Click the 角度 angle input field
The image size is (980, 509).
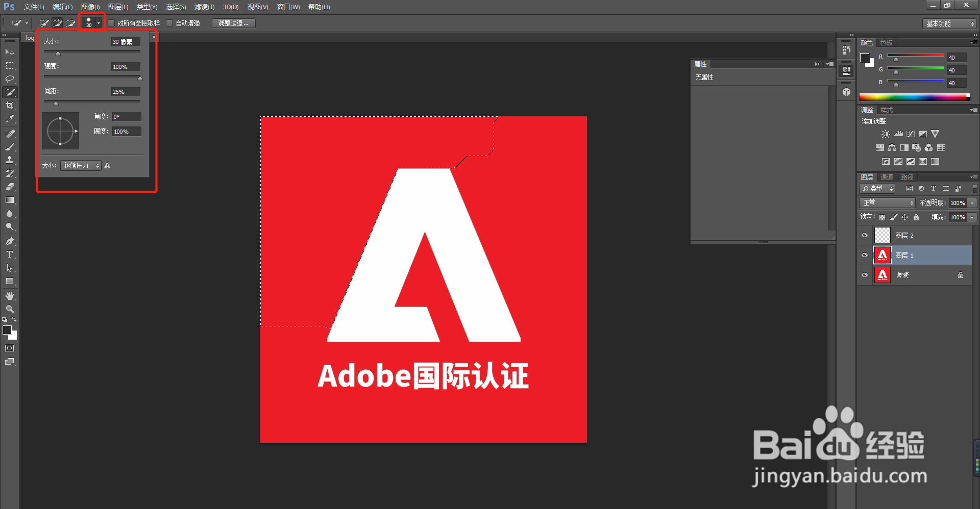click(127, 117)
